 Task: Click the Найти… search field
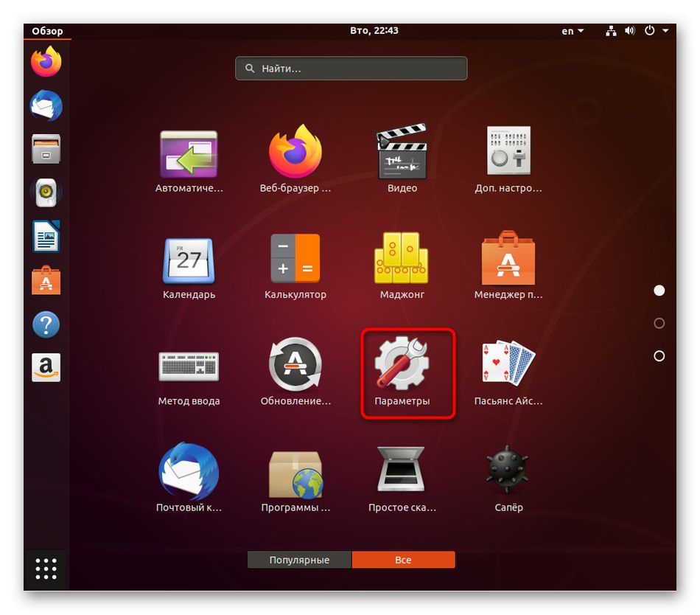[x=351, y=69]
